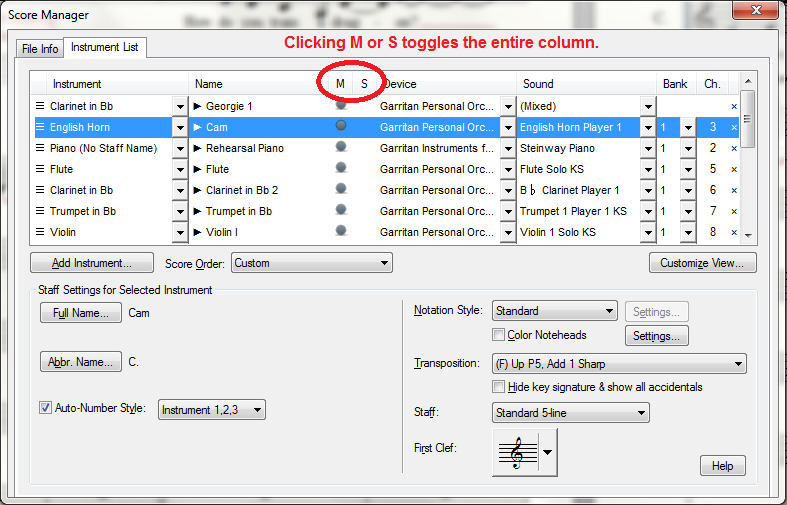The width and height of the screenshot is (787, 505).
Task: Check Hide key signature & show all accidentals
Action: [x=499, y=387]
